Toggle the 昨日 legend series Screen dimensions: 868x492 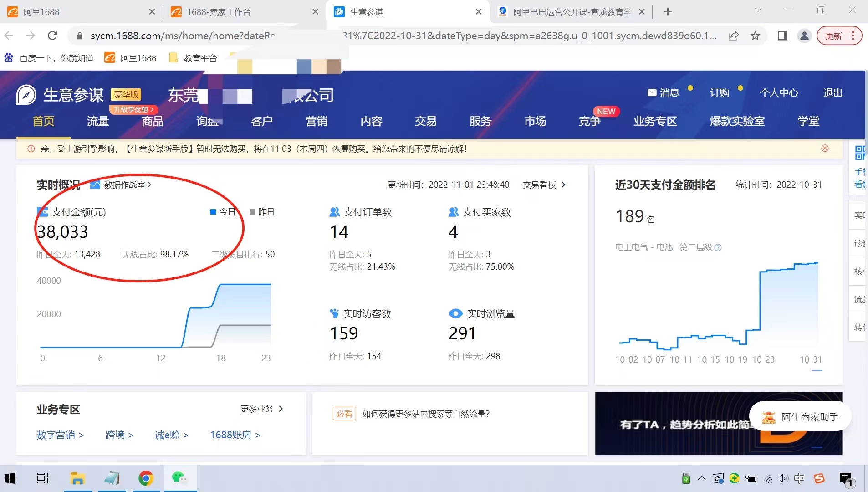click(x=262, y=212)
